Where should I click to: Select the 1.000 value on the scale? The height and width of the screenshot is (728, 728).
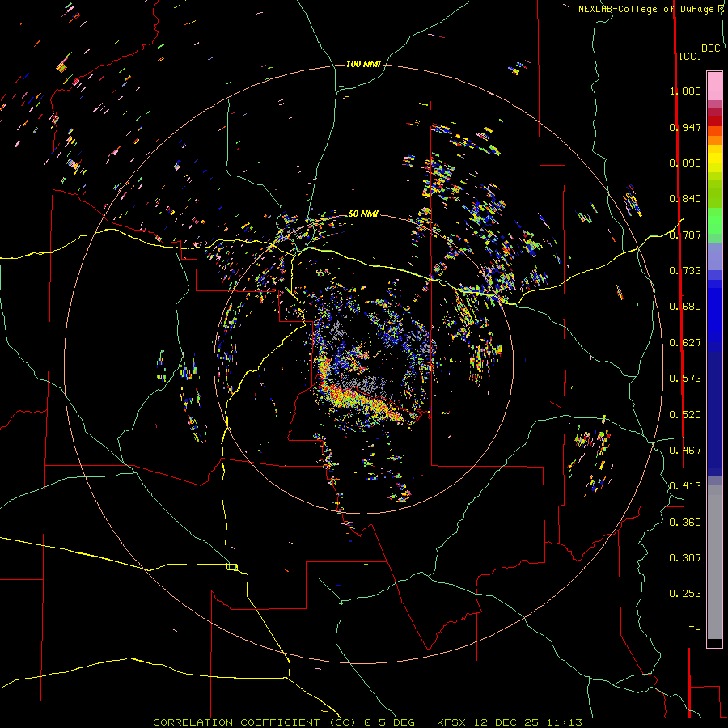(685, 91)
